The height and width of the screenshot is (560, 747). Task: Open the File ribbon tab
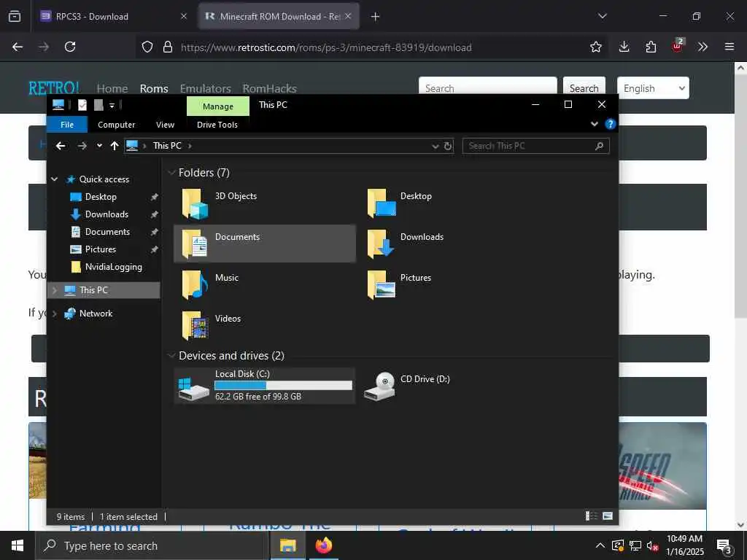pyautogui.click(x=67, y=124)
